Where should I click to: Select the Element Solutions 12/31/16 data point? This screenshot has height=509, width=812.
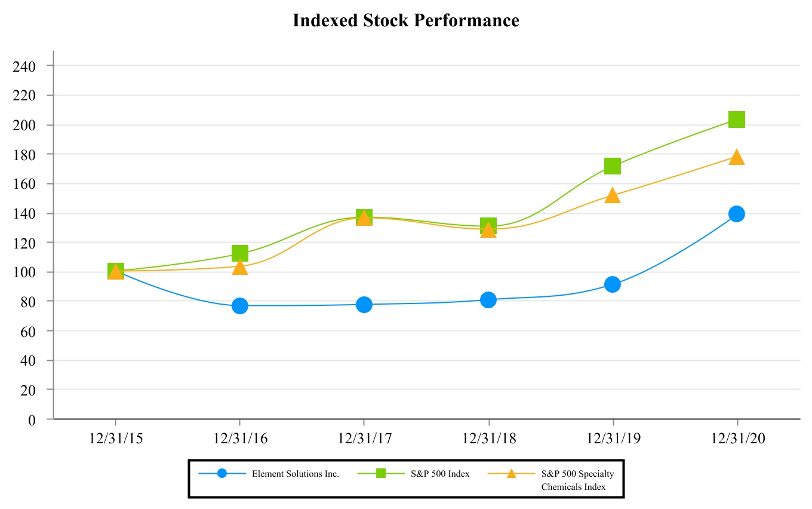click(240, 306)
